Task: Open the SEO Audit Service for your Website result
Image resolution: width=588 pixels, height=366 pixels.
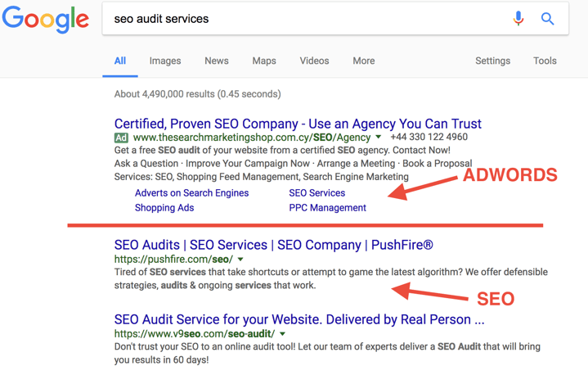Action: [299, 319]
